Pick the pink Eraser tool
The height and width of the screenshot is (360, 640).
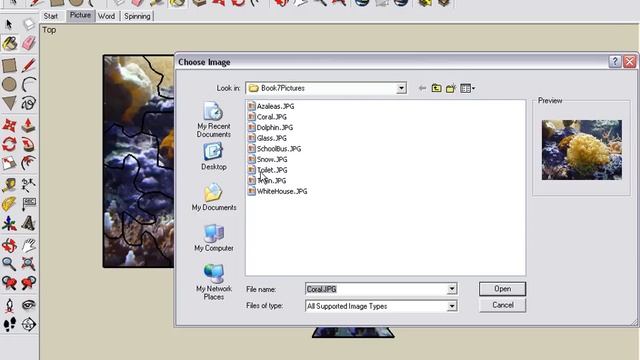29,43
